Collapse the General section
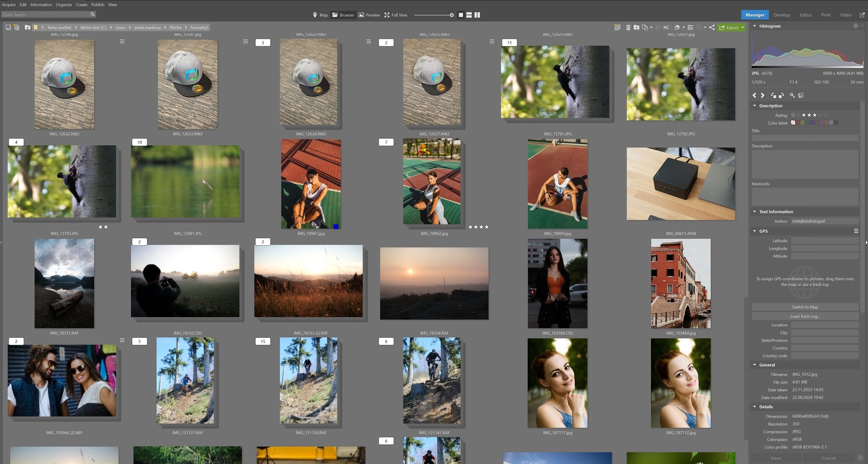 pos(755,365)
